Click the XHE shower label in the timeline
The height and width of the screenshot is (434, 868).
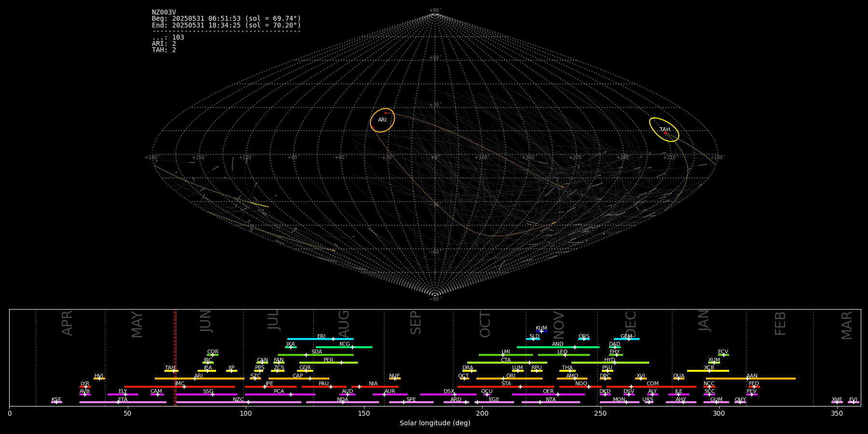837,400
